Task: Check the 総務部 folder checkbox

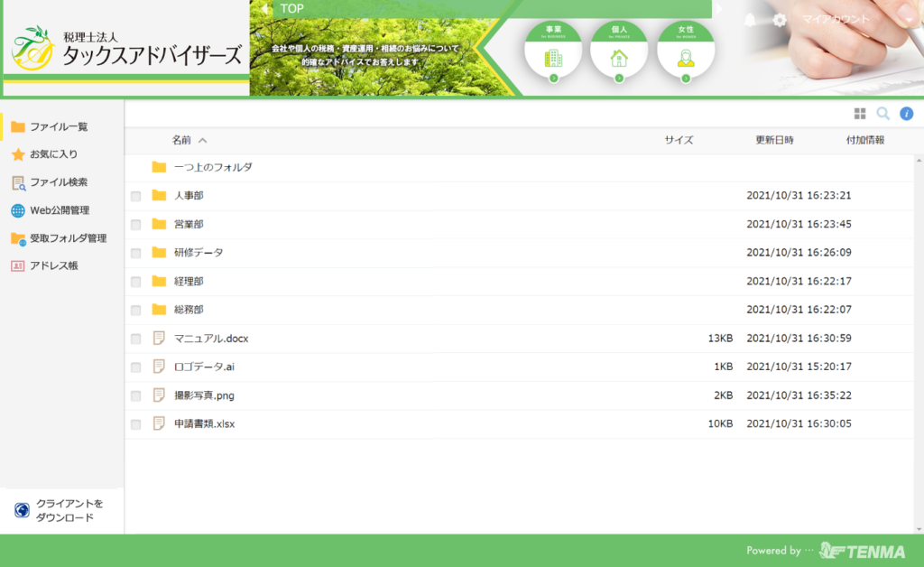Action: click(x=136, y=310)
